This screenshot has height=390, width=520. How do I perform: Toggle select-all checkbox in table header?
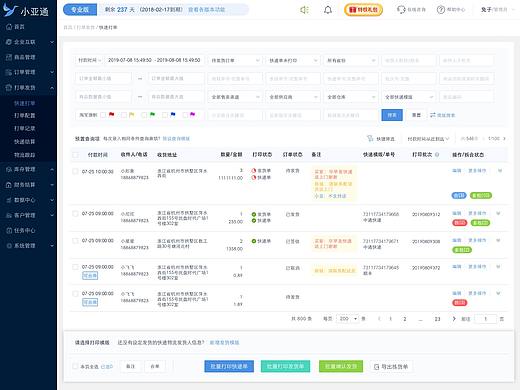(76, 155)
